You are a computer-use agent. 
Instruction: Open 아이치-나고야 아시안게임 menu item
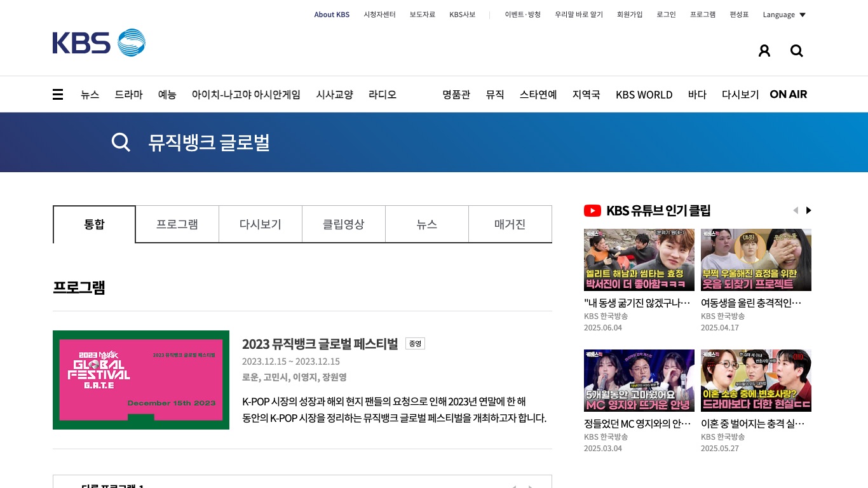tap(246, 95)
